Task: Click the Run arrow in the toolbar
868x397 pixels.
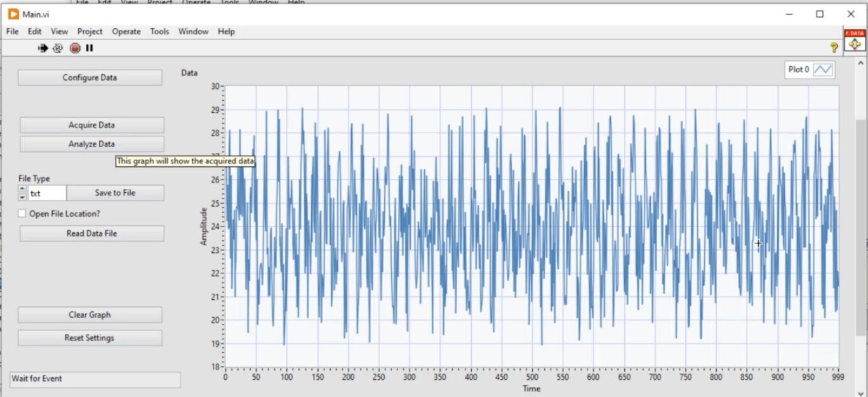Action: (43, 48)
